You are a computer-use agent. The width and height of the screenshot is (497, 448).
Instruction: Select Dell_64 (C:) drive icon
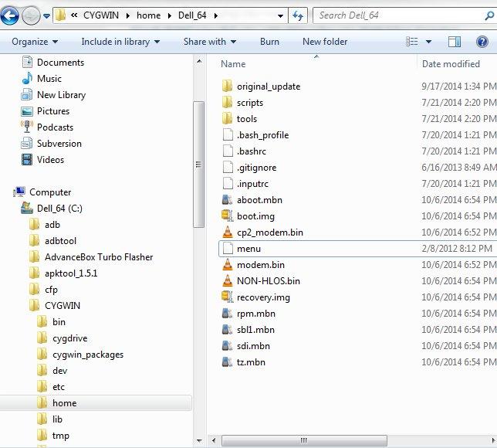[x=26, y=208]
